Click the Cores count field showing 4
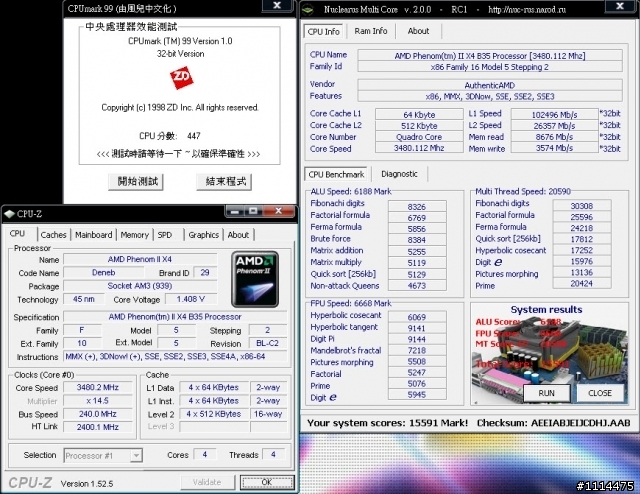This screenshot has width=640, height=494. (x=204, y=454)
